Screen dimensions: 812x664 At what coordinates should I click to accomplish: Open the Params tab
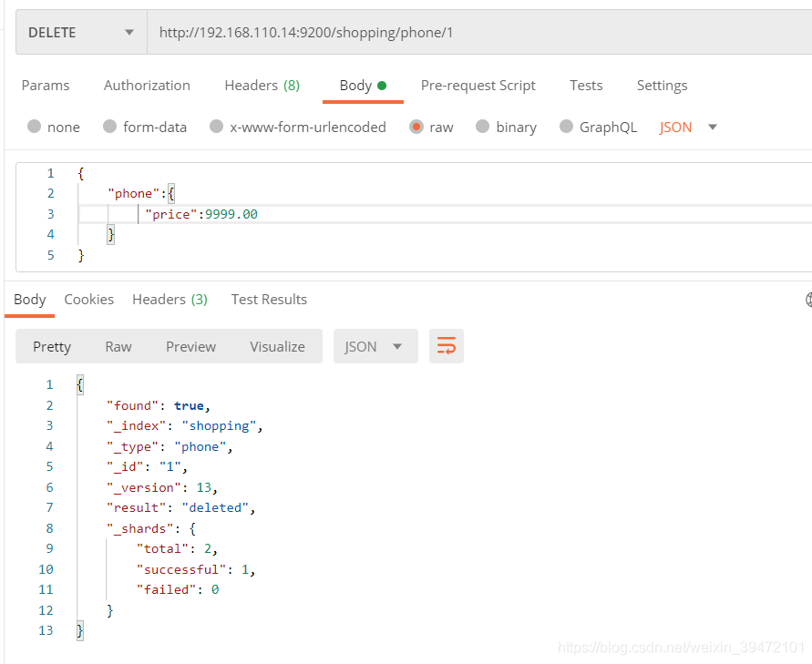46,86
